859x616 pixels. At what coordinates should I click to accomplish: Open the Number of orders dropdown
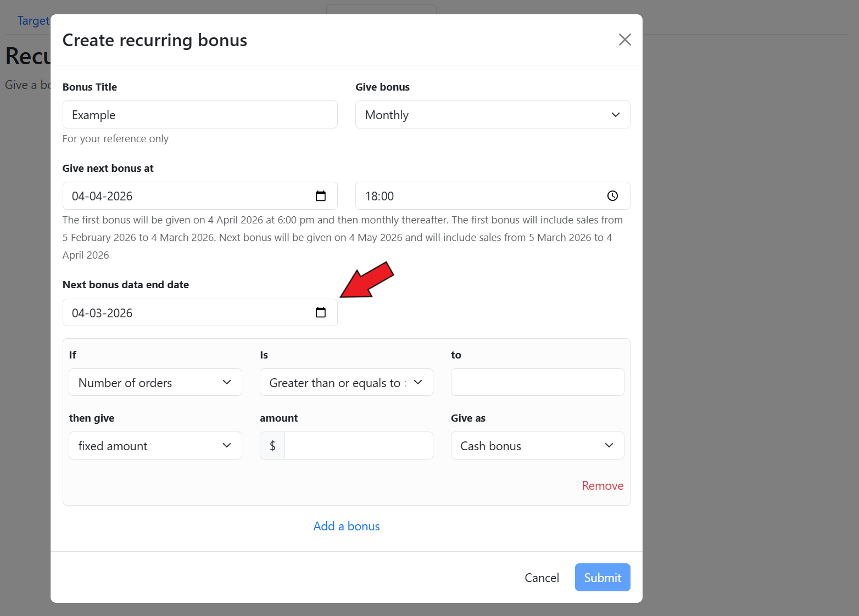155,383
